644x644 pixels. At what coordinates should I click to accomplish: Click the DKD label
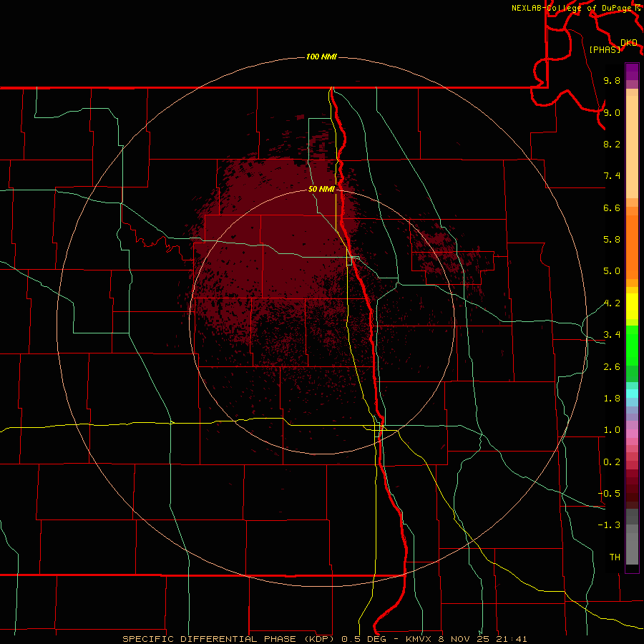point(628,43)
